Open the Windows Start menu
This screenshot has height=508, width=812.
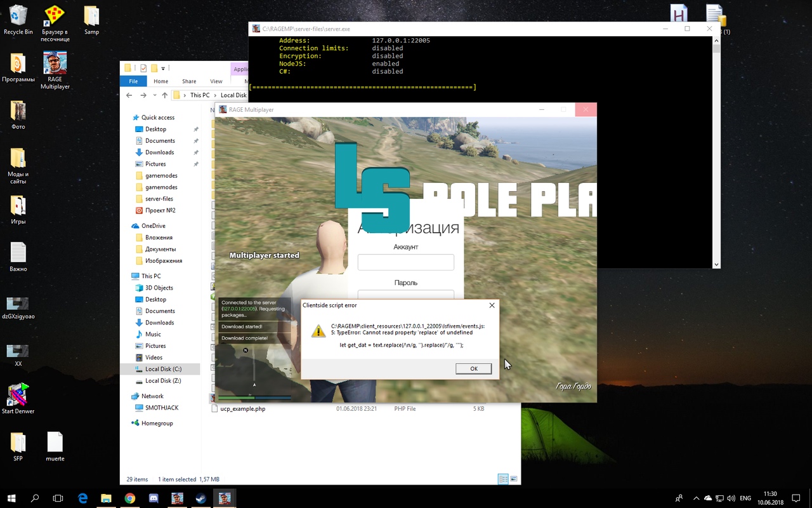(x=12, y=498)
